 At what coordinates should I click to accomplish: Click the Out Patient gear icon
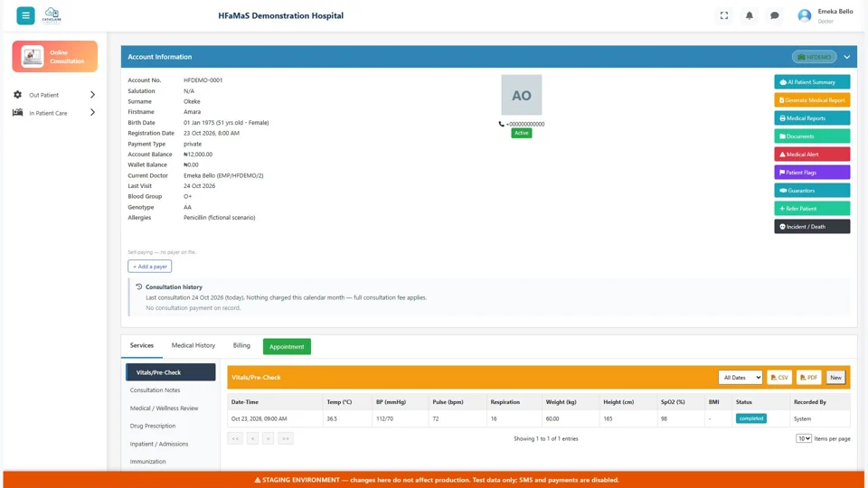click(18, 95)
